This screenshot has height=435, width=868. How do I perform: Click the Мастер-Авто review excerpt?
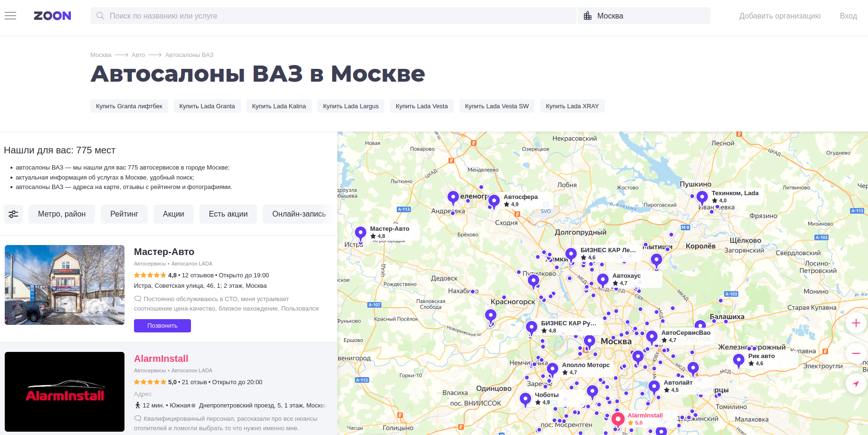(227, 304)
